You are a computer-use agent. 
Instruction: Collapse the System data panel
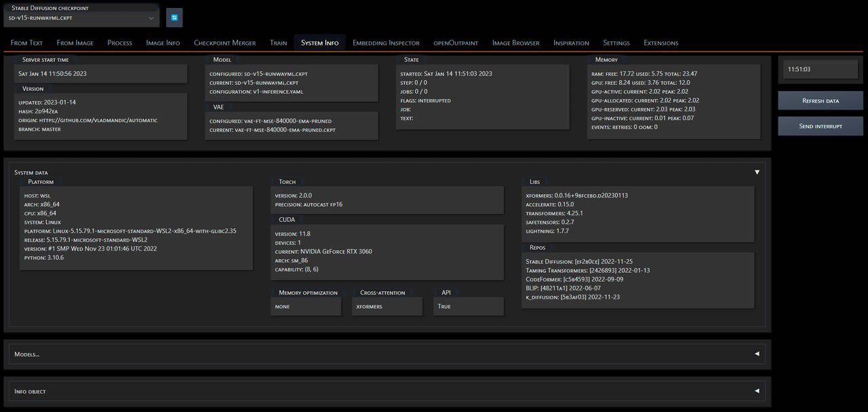coord(757,172)
